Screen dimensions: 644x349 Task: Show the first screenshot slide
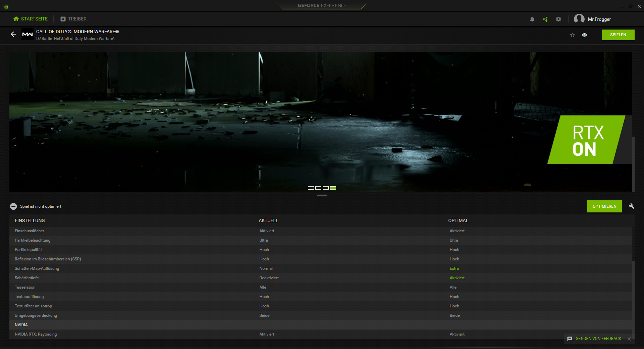click(x=311, y=188)
